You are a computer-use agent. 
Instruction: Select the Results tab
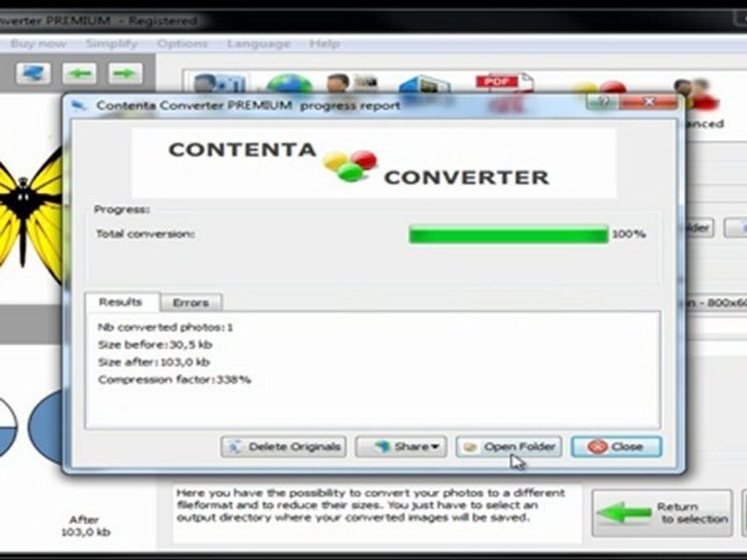121,302
